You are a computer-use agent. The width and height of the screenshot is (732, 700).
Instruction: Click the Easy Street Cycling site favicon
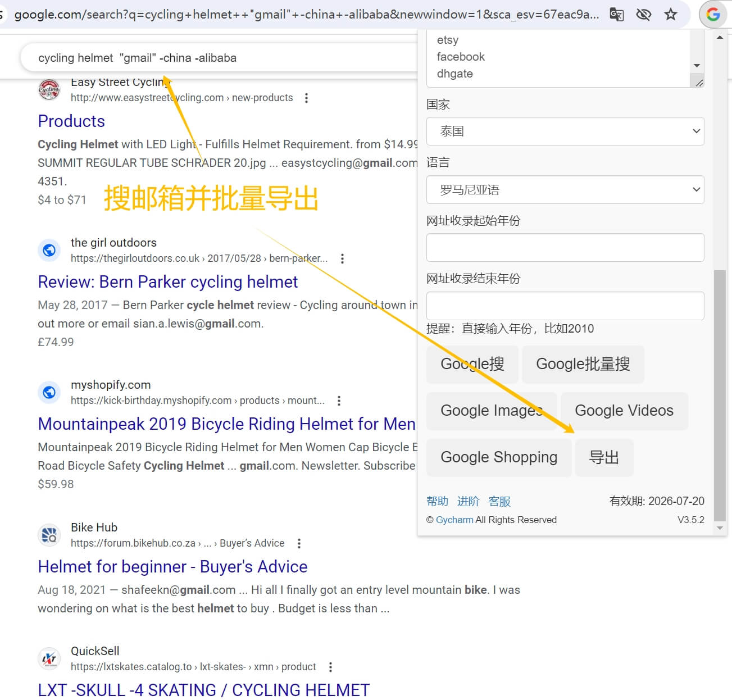tap(49, 89)
